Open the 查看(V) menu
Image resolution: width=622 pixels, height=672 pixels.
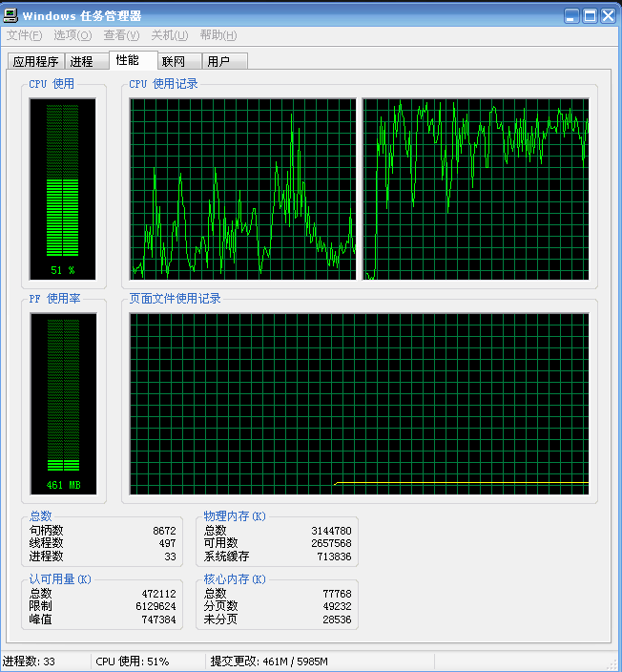122,35
